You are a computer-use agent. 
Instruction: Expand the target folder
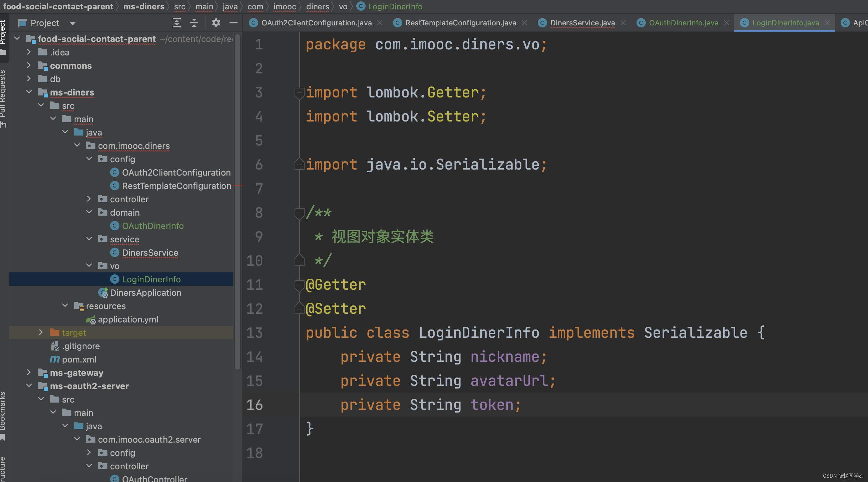click(x=41, y=332)
